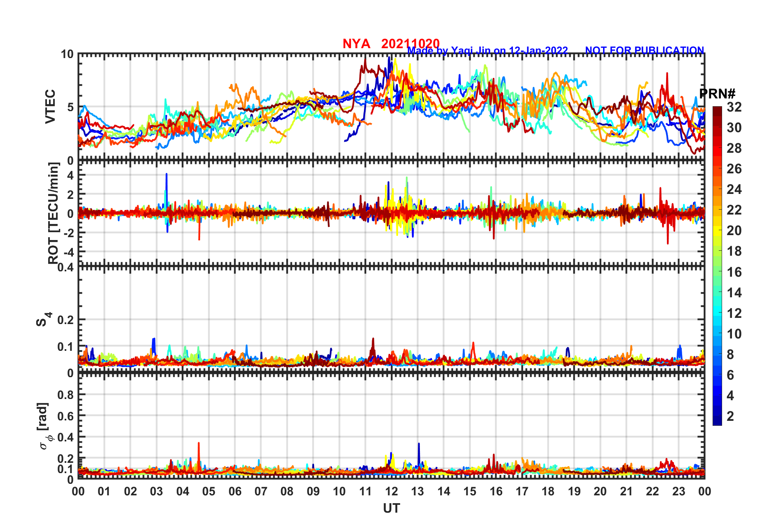Click sigma-phi axis tick label "0.6"

pyautogui.click(x=65, y=416)
